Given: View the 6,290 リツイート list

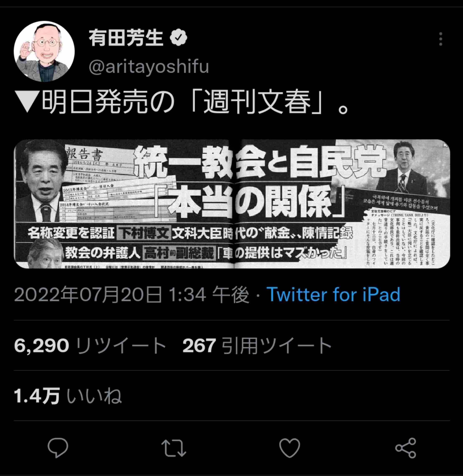Looking at the screenshot, I should (x=90, y=345).
